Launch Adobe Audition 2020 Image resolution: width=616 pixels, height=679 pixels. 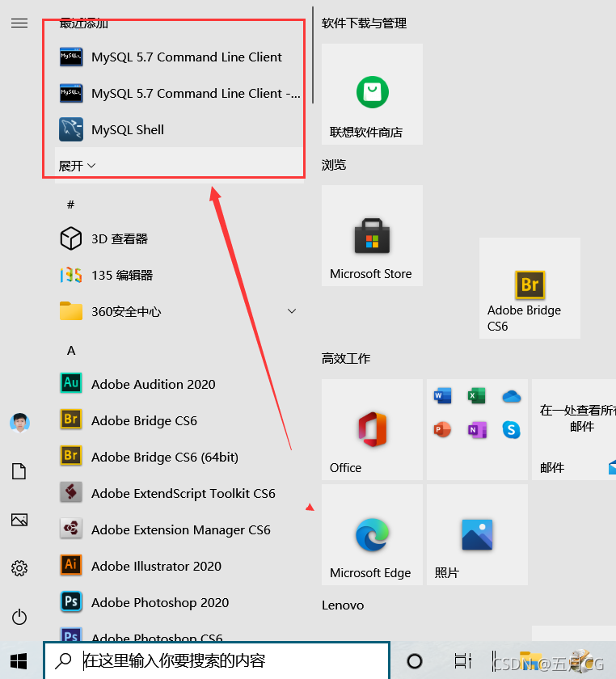(x=179, y=384)
